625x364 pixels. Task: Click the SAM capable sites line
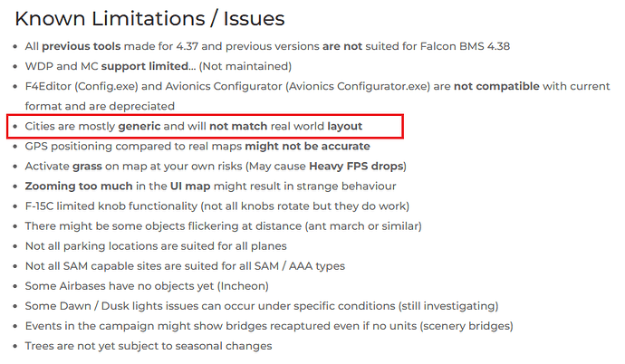[185, 266]
